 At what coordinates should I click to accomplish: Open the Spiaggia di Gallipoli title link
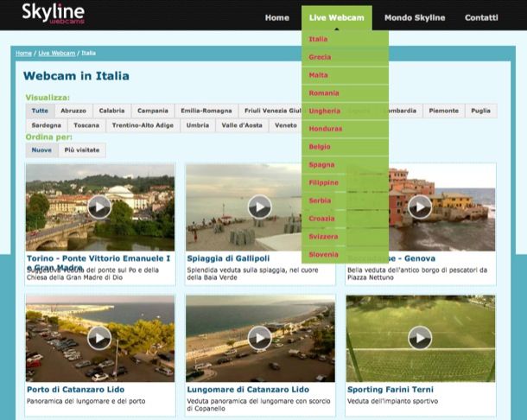pyautogui.click(x=228, y=258)
